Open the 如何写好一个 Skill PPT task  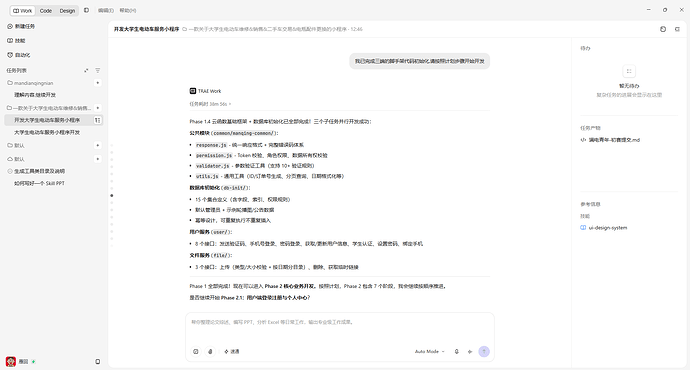click(39, 183)
